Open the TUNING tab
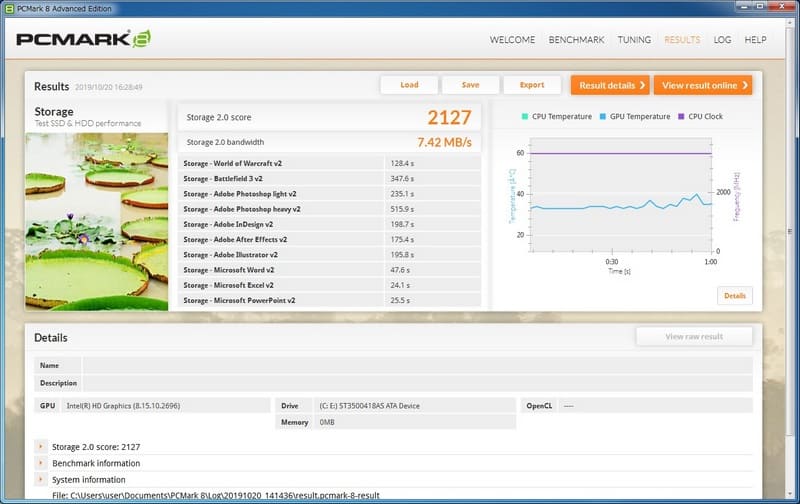This screenshot has height=504, width=800. click(x=634, y=40)
